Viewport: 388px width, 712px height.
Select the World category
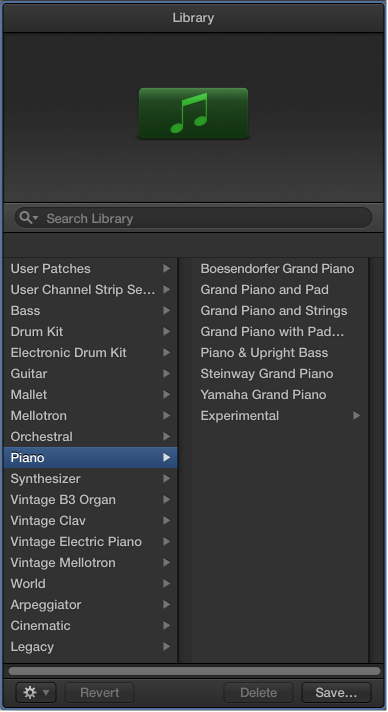[x=90, y=583]
